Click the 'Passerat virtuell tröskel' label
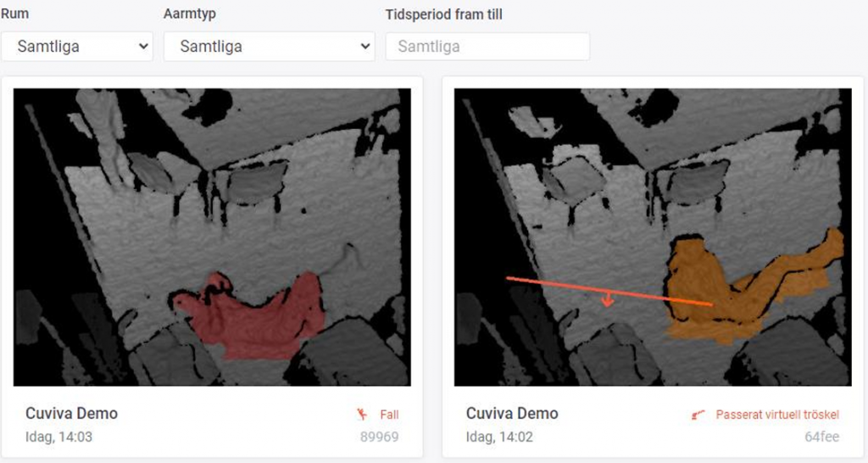This screenshot has height=463, width=868. [x=777, y=415]
